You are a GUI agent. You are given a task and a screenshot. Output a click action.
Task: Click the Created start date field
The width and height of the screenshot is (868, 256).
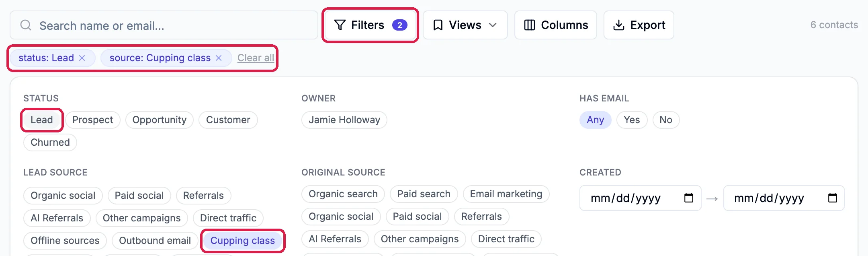coord(641,198)
